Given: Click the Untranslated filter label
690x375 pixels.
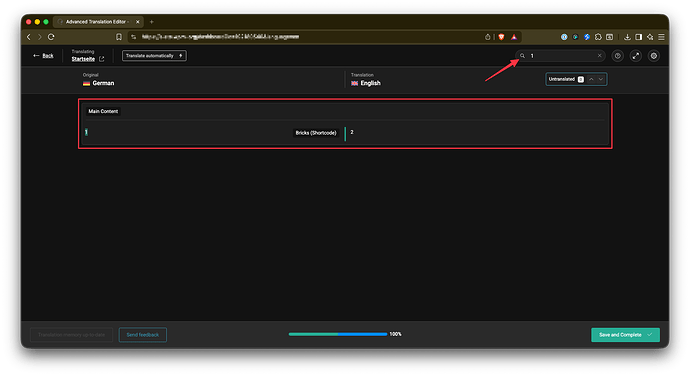Looking at the screenshot, I should (562, 79).
